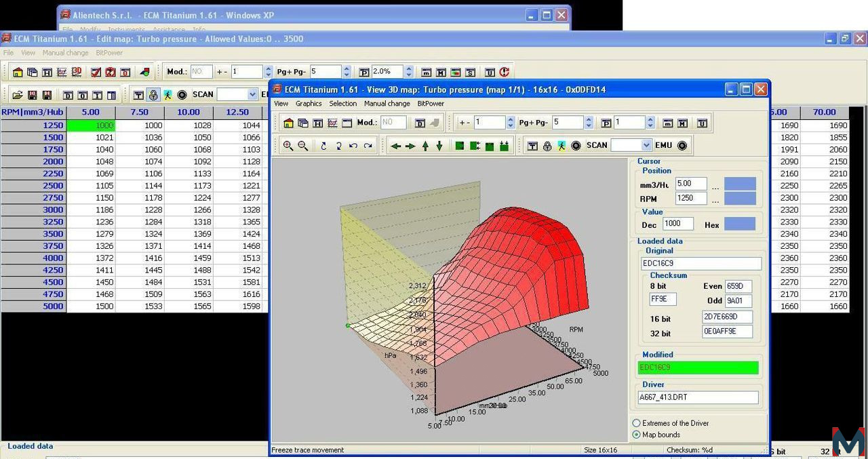Click zoom out magnifier in 3D view

[302, 145]
